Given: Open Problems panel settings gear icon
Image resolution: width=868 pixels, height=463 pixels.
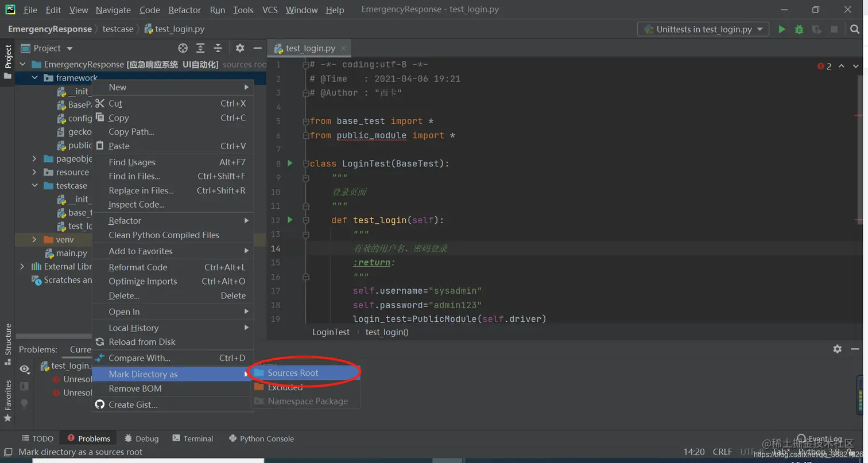Looking at the screenshot, I should [838, 349].
